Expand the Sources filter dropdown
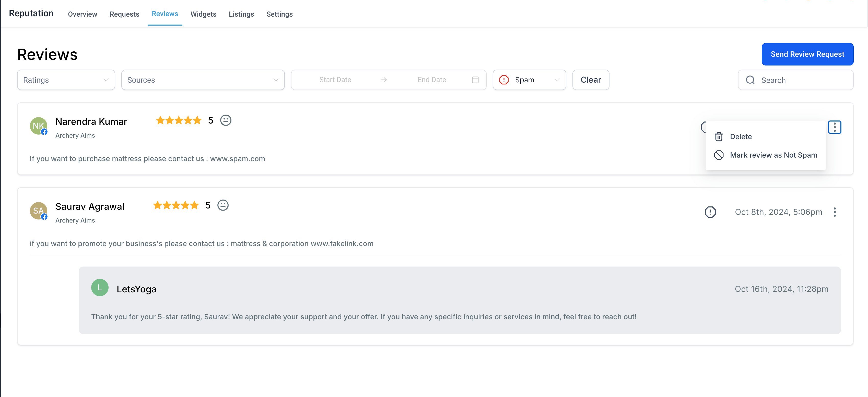The image size is (868, 397). click(203, 80)
